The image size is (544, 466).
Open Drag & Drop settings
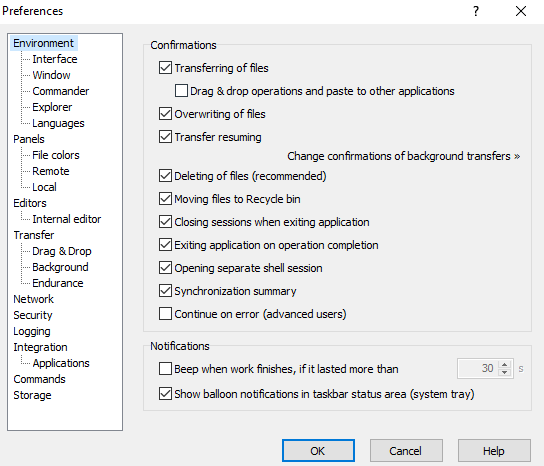tap(62, 251)
